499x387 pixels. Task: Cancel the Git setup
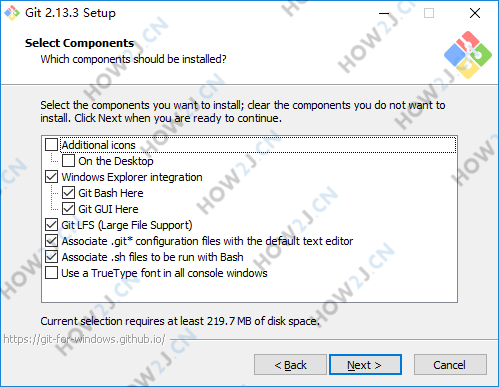450,365
